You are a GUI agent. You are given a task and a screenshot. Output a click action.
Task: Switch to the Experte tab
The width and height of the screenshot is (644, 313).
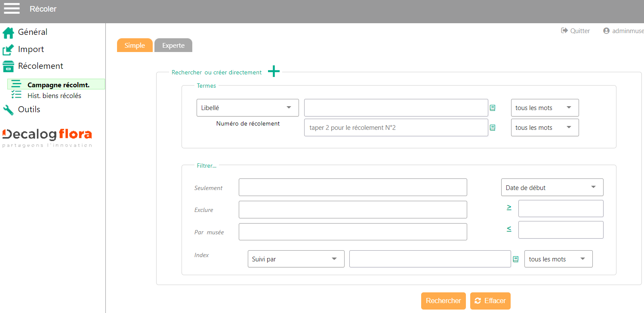coord(173,46)
